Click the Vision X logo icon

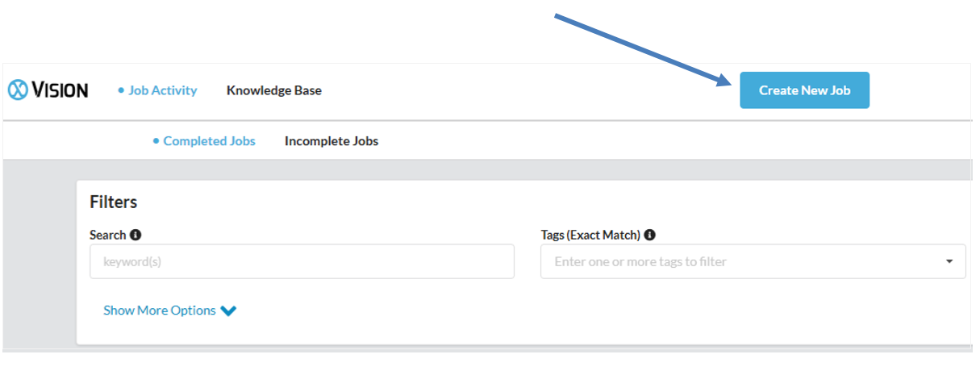point(18,90)
